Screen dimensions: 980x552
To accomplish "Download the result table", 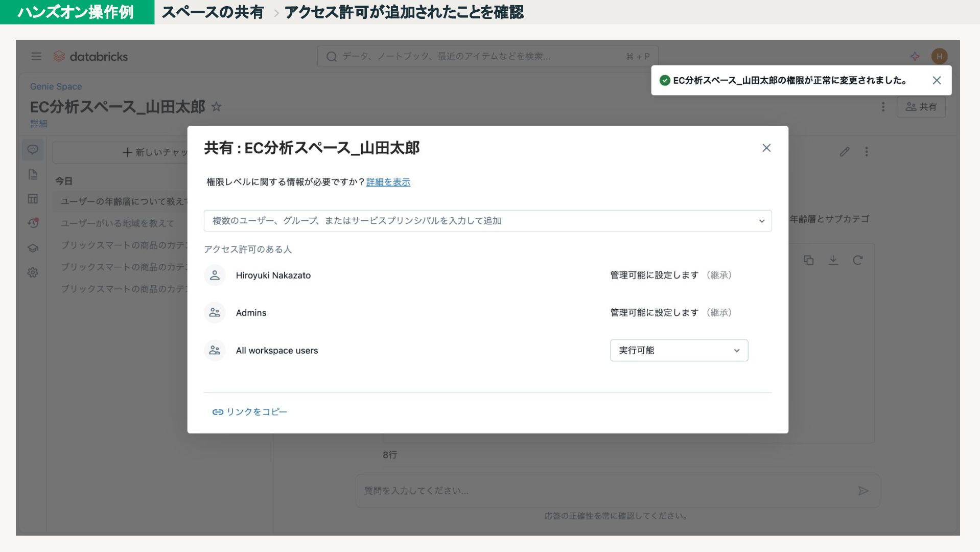I will click(x=833, y=260).
